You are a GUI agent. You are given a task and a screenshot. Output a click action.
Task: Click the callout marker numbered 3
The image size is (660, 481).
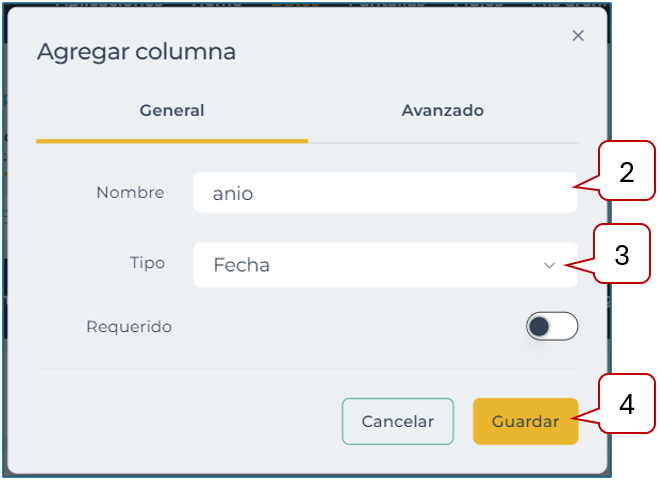click(621, 254)
